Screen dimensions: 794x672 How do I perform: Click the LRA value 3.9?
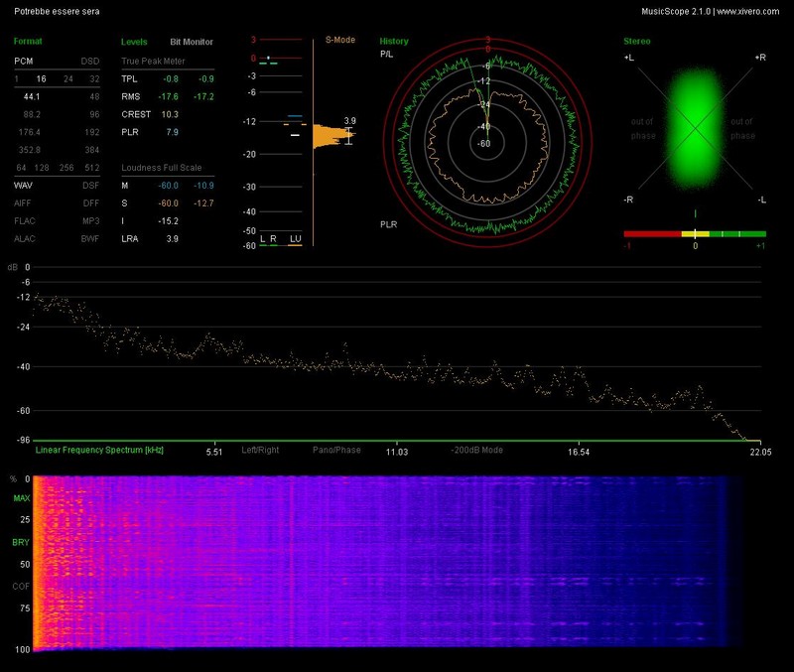[172, 239]
